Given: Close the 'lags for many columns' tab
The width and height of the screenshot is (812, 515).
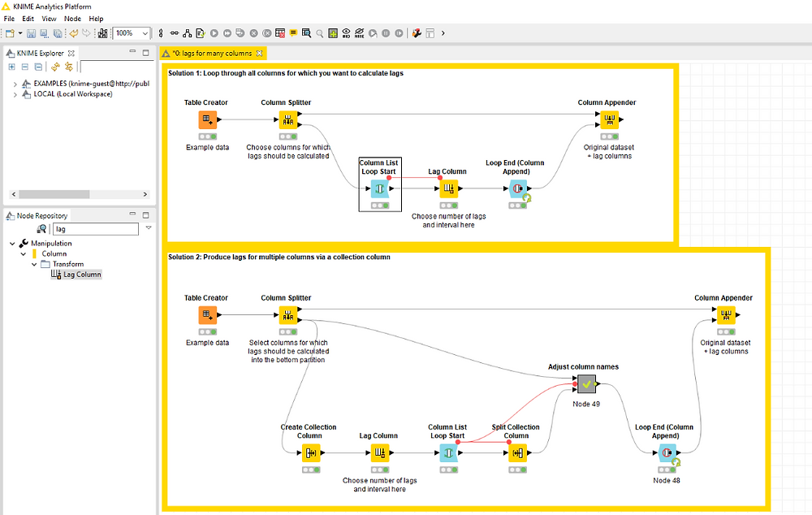Looking at the screenshot, I should coord(260,54).
